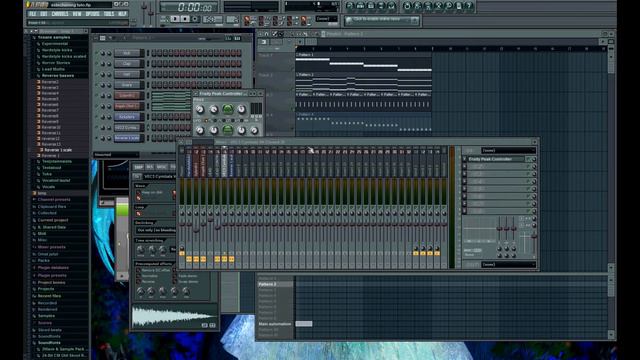Viewport: 640px width, 360px height.
Task: Click the first shortcut icon in top toolbar
Action: 350,6
